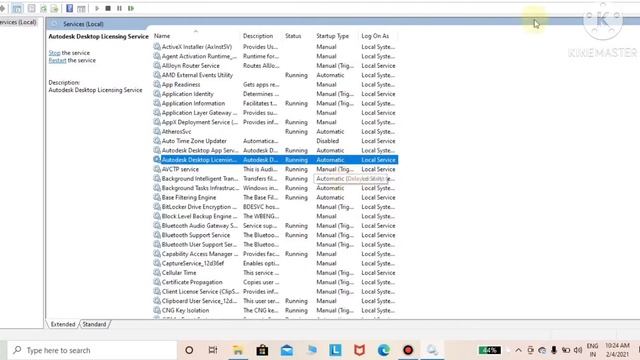The width and height of the screenshot is (640, 360).
Task: Select Client License Service (ClipSVC) row
Action: click(275, 291)
